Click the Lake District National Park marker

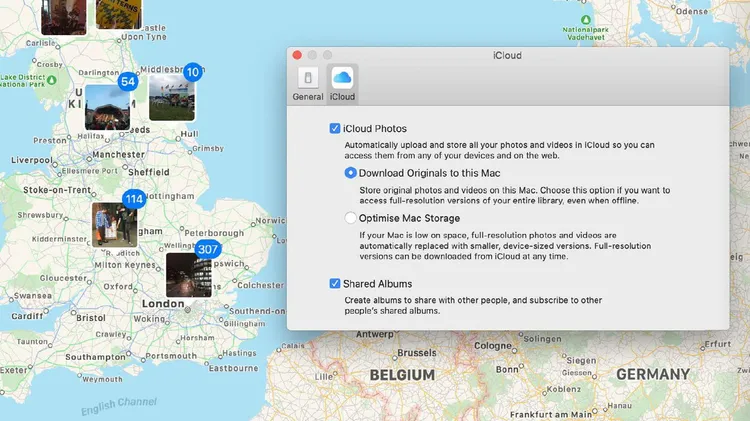point(52,80)
